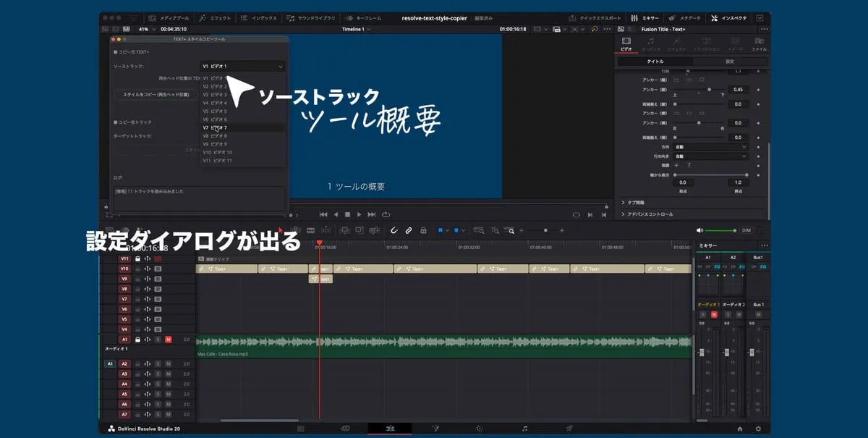The height and width of the screenshot is (438, 868).
Task: Click the position lock padlock icon
Action: pos(423,230)
